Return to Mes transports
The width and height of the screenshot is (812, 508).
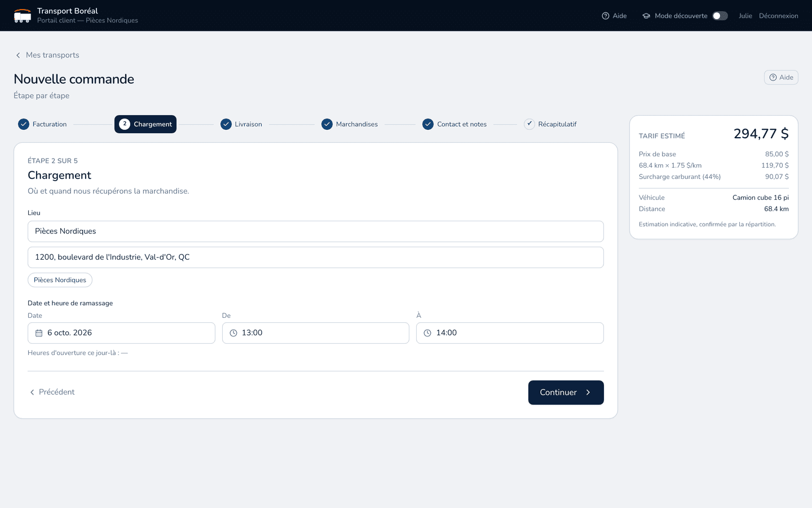coord(47,55)
